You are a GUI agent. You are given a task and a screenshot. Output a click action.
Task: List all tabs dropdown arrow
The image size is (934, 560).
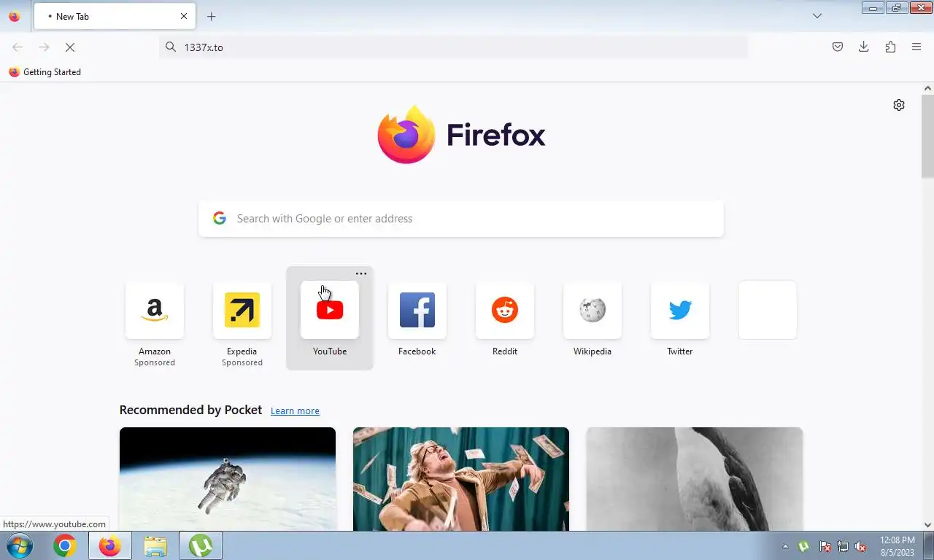click(x=817, y=16)
